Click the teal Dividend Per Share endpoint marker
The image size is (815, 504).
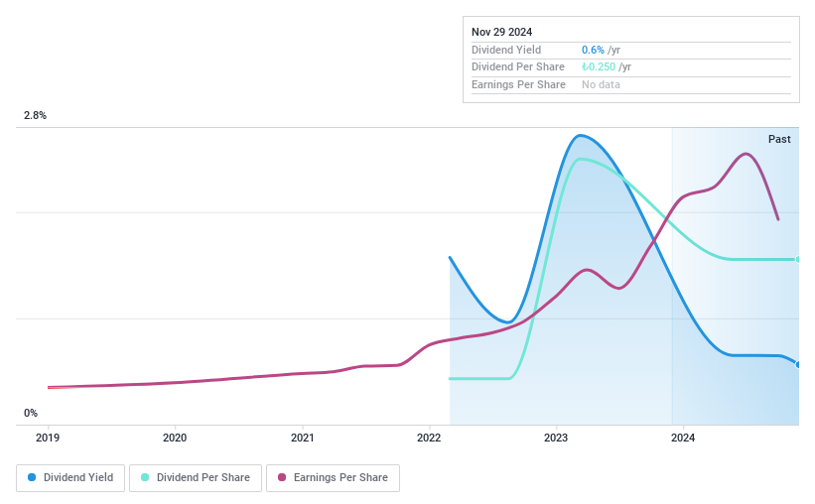pyautogui.click(x=798, y=259)
